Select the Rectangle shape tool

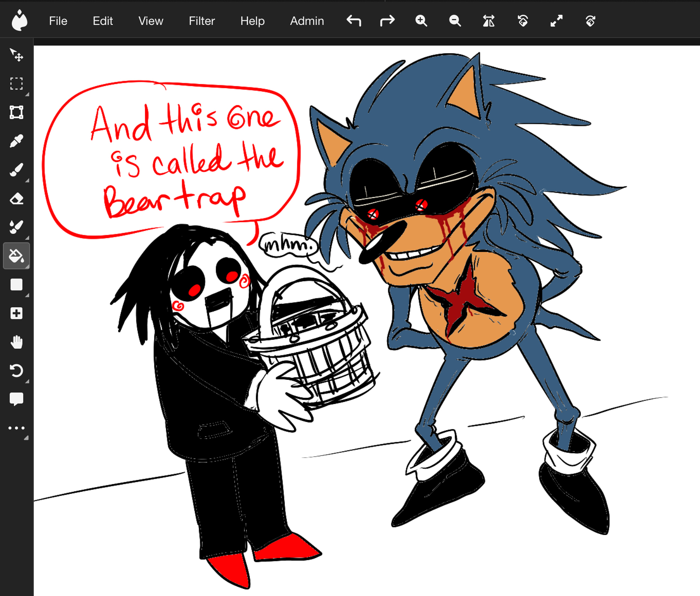(x=16, y=284)
